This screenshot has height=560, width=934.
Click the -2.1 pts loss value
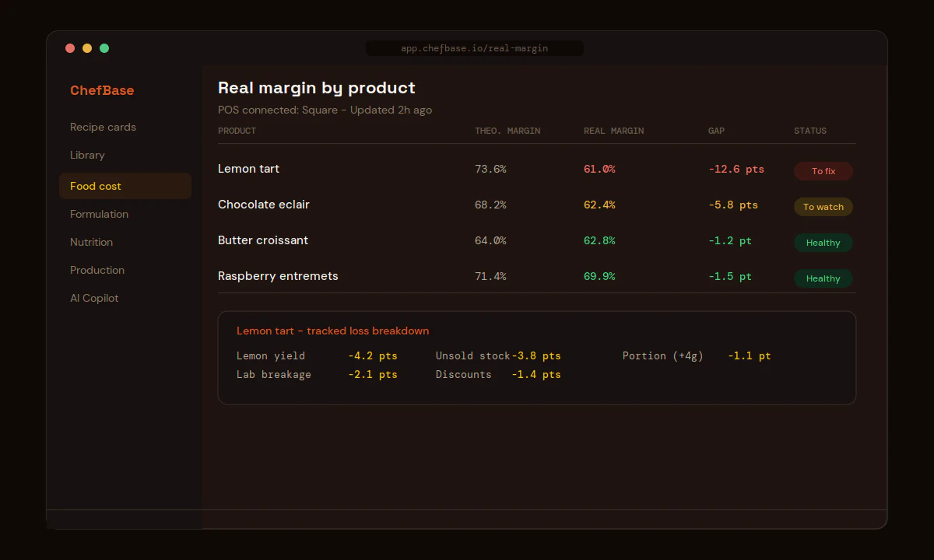(x=373, y=374)
